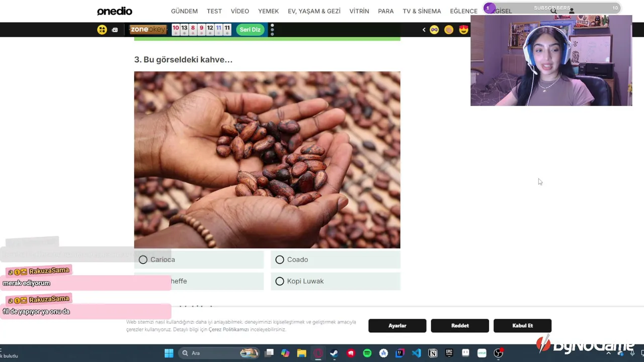
Task: Click the small card icon beside games icon
Action: pos(115,30)
